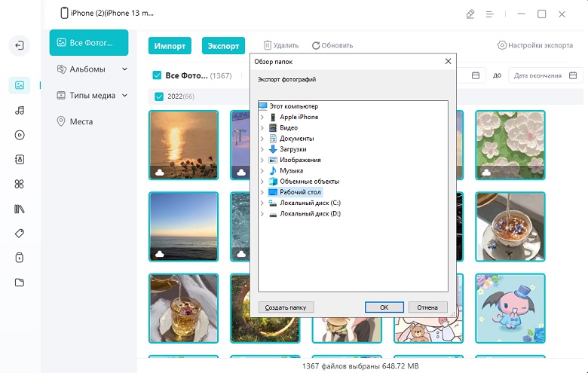Uncheck the 2022 group checkbox
Viewport: 588px width, 373px height.
(x=159, y=96)
